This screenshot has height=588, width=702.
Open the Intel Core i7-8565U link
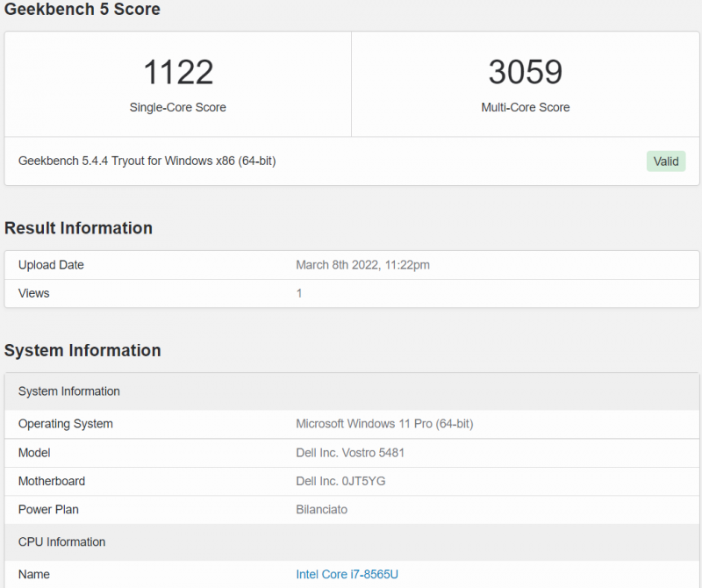coord(347,574)
